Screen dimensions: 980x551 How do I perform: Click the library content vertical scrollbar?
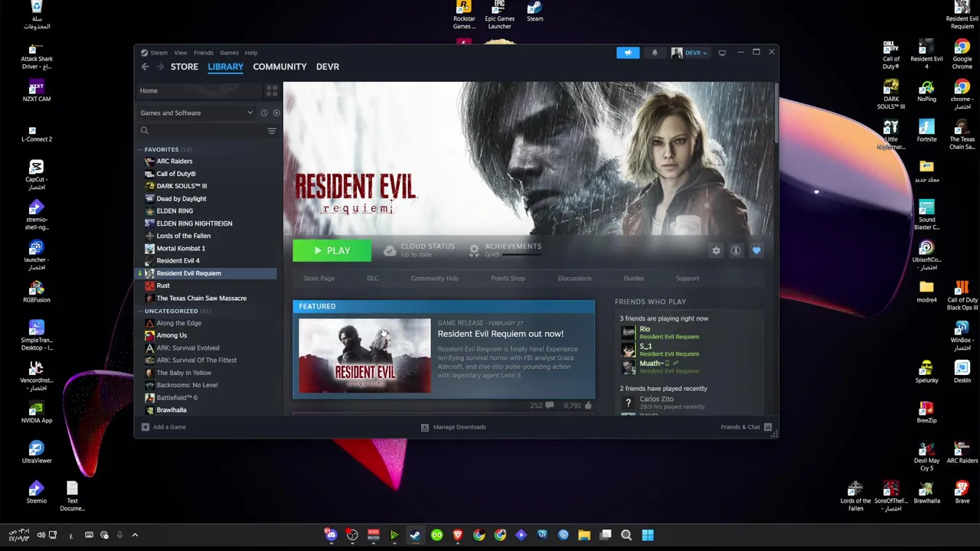(776, 115)
